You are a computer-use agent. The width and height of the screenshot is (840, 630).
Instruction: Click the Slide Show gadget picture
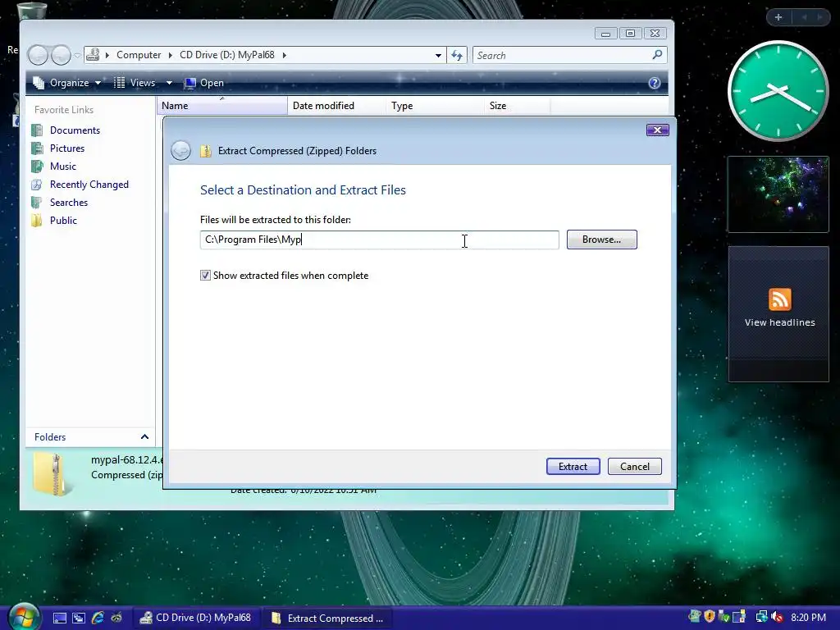tap(778, 194)
